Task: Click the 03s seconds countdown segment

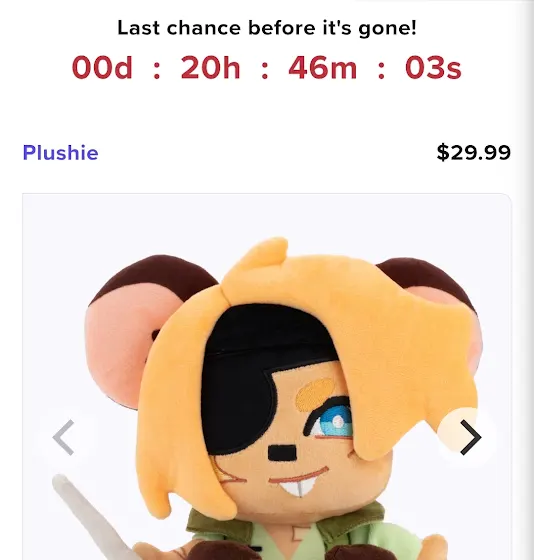Action: tap(433, 68)
